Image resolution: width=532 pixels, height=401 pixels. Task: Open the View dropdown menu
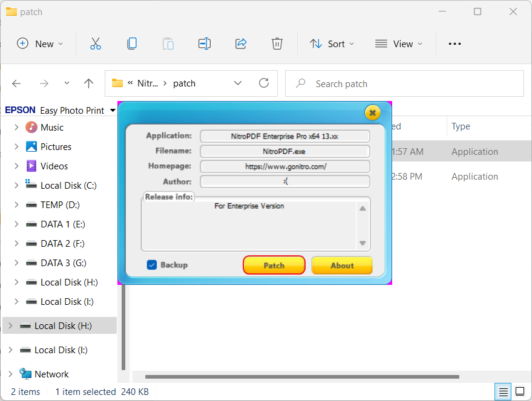click(399, 44)
